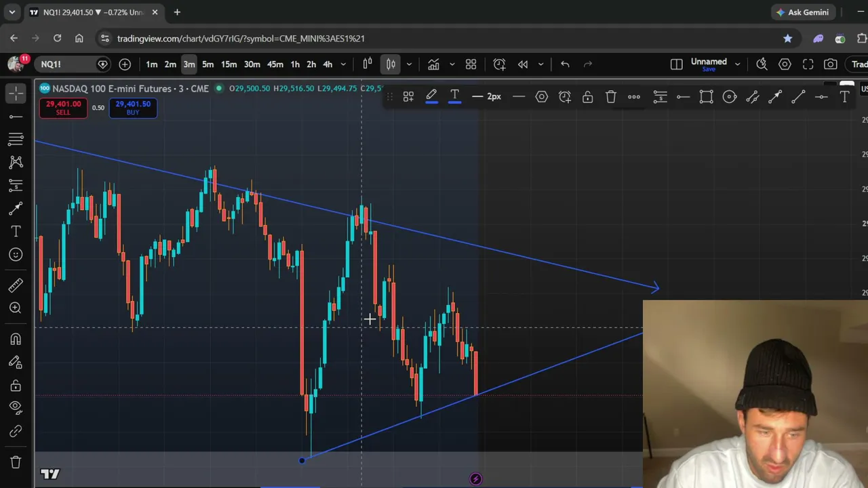Image resolution: width=868 pixels, height=488 pixels.
Task: Select the hollow candles chart style
Action: 368,64
